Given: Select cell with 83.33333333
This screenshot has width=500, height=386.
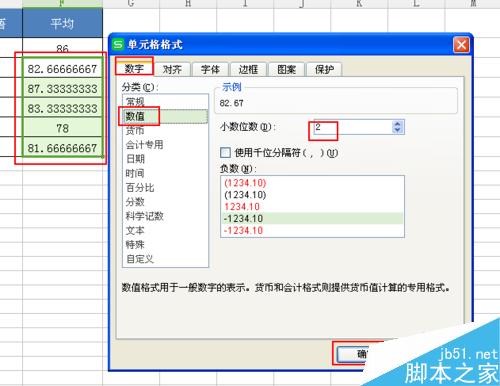Looking at the screenshot, I should coord(62,108).
